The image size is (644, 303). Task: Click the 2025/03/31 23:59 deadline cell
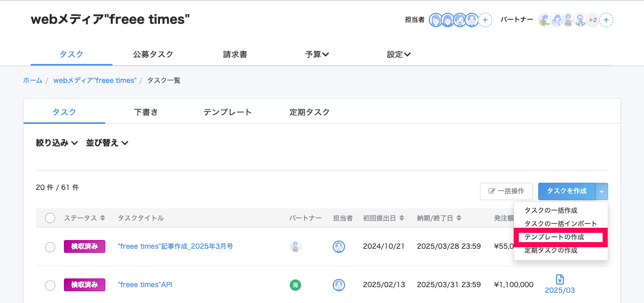coord(449,285)
